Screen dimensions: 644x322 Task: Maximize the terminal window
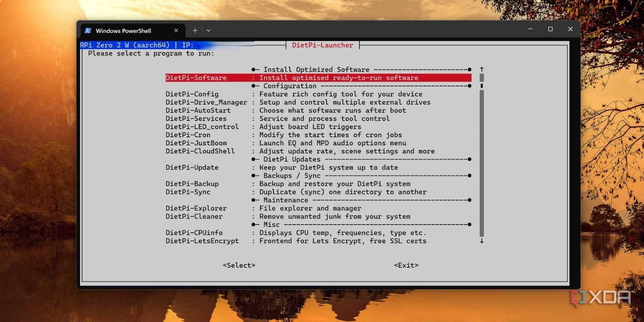point(550,29)
